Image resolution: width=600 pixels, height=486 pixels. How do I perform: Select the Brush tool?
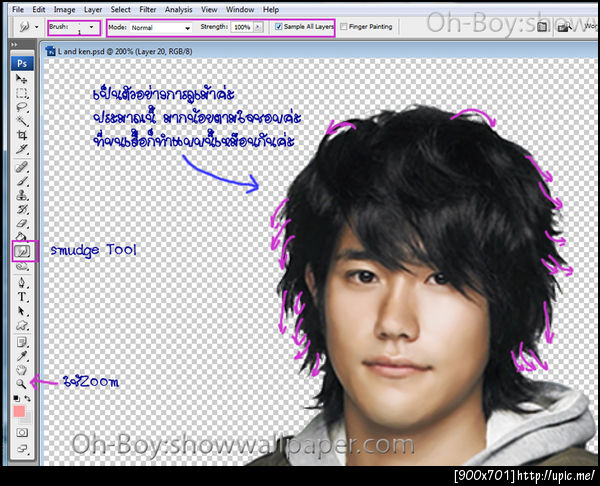tap(21, 181)
